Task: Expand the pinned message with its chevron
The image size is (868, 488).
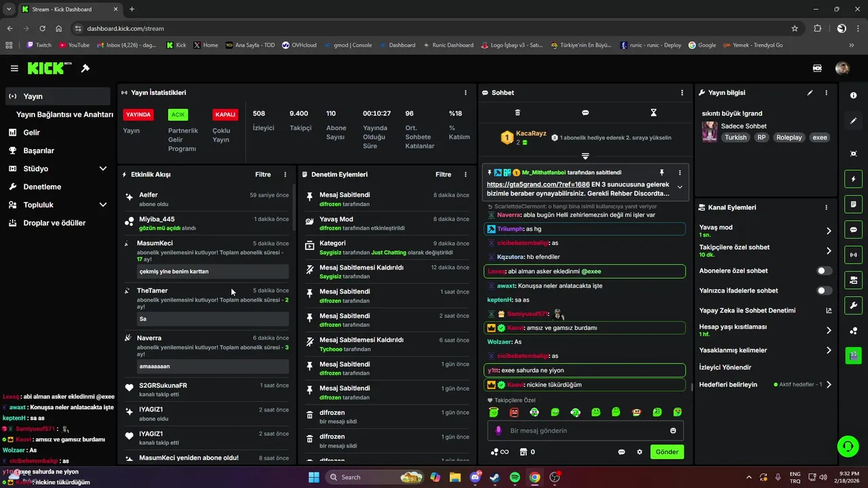Action: coord(679,188)
